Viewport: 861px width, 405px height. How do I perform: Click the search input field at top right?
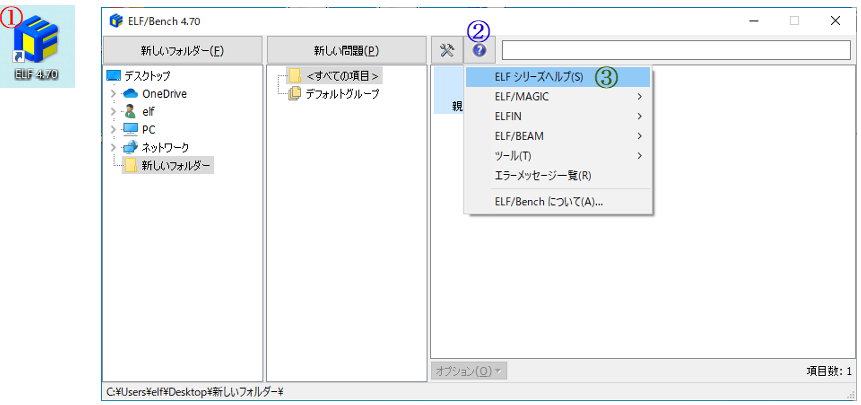point(676,50)
